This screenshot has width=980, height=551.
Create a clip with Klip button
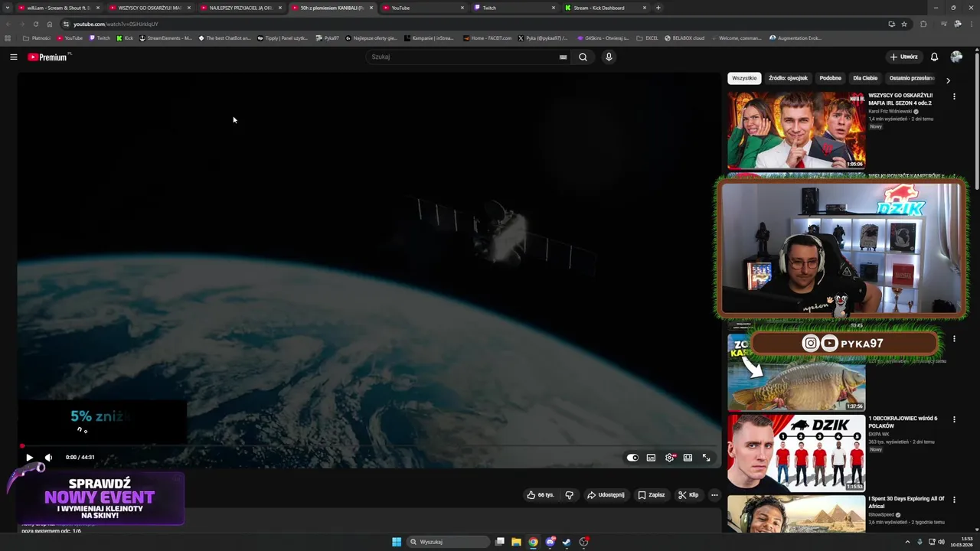tap(688, 495)
